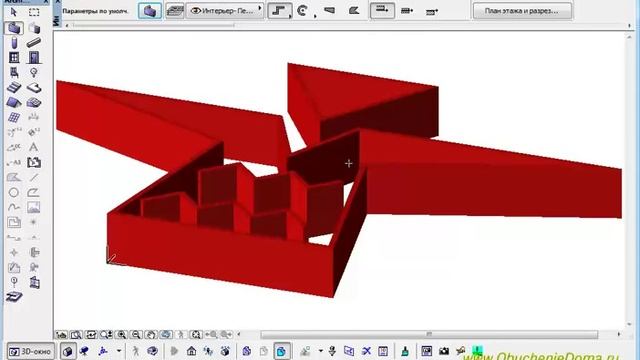The width and height of the screenshot is (640, 360).
Task: Choose the Door tool
Action: tap(34, 58)
